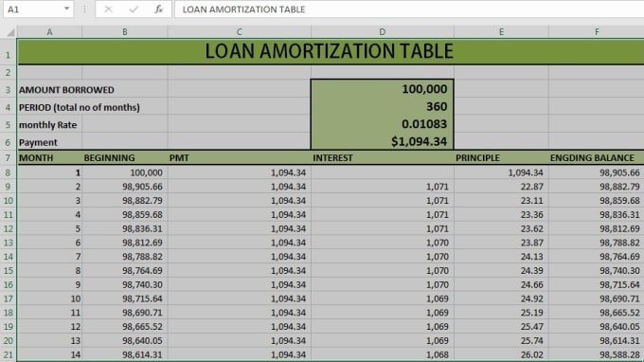Click the Select All corner triangle

point(10,32)
